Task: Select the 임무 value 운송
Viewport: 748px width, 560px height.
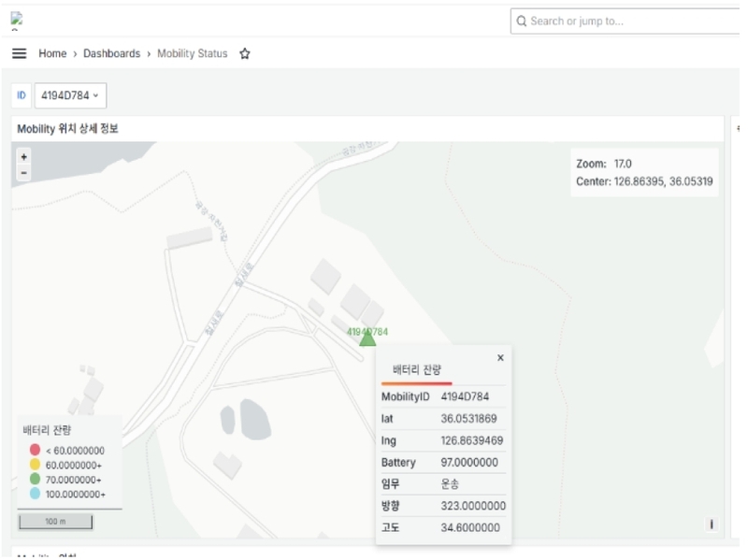Action: (450, 484)
